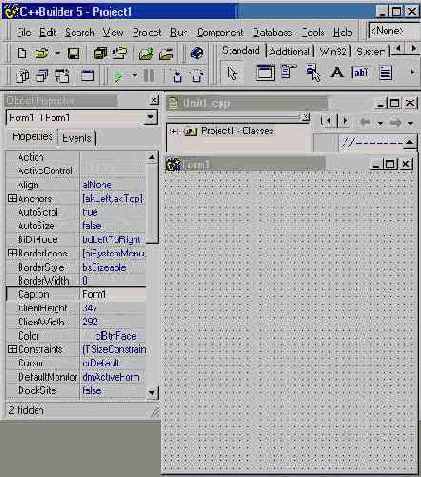Close the Class Explorer pane

(x=306, y=117)
